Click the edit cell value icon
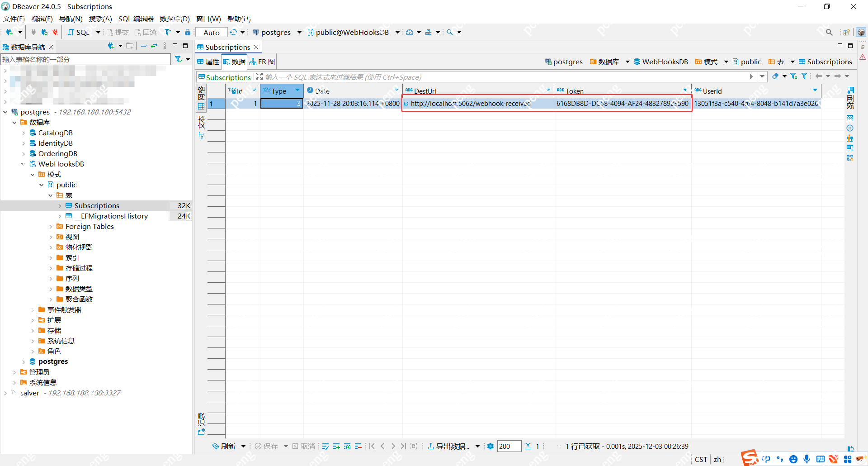Viewport: 868px width, 466px height. 325,446
